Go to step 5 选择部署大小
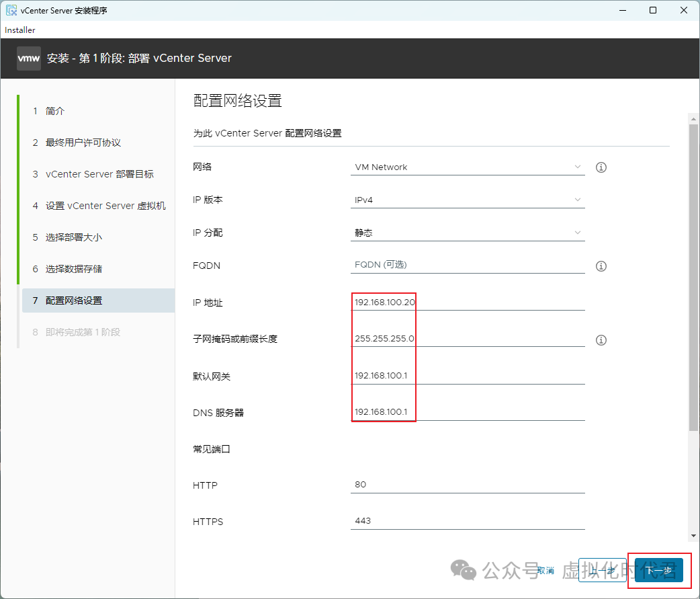700x599 pixels. point(67,237)
